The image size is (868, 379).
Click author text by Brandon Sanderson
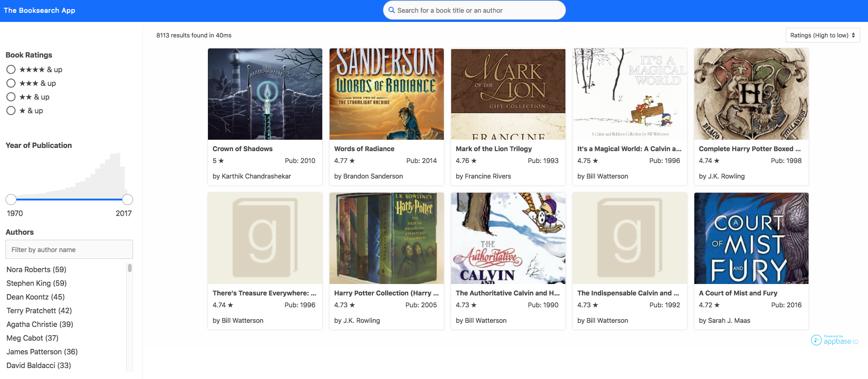tap(368, 176)
